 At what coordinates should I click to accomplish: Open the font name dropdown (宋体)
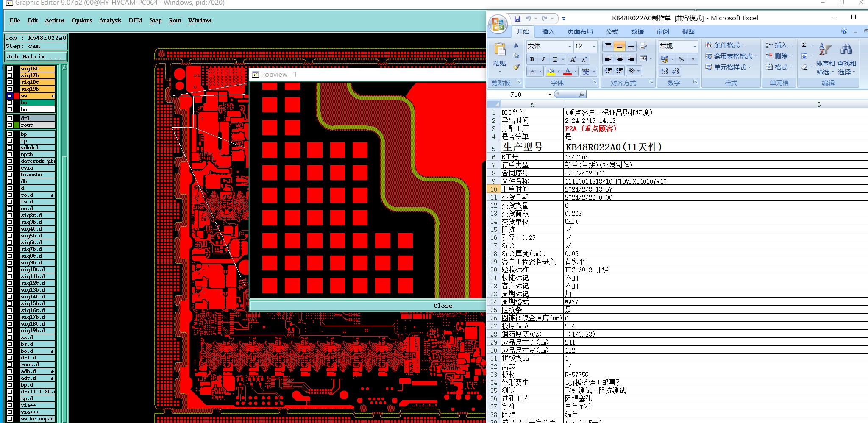click(570, 46)
